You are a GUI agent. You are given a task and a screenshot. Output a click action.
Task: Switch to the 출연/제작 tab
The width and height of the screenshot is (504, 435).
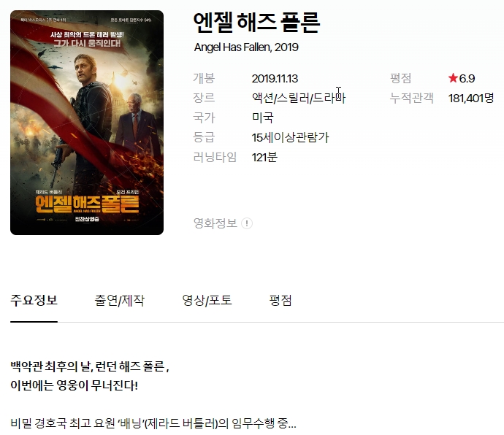[x=119, y=300]
